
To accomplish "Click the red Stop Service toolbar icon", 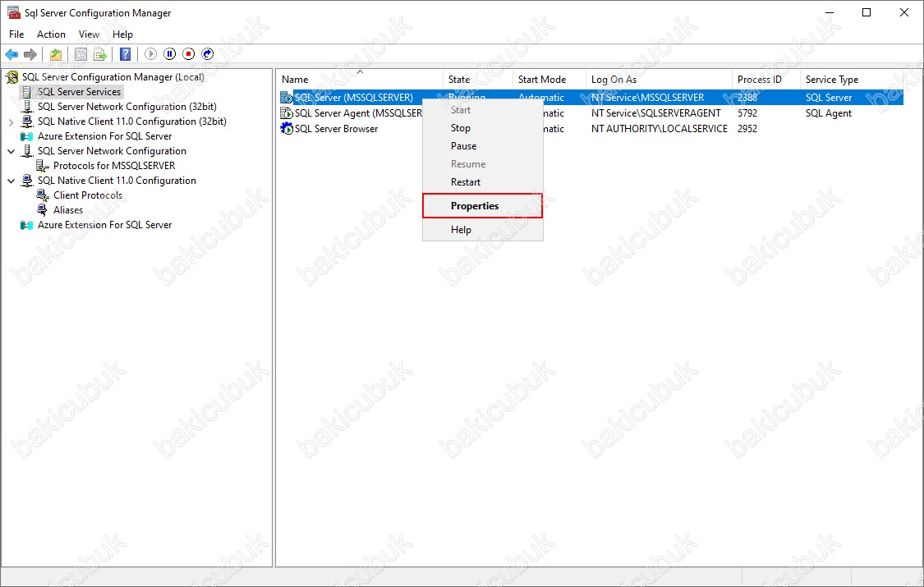I will click(189, 54).
